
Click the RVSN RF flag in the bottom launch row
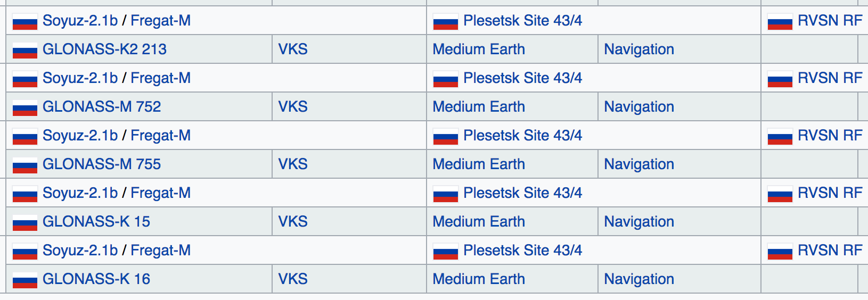[780, 252]
